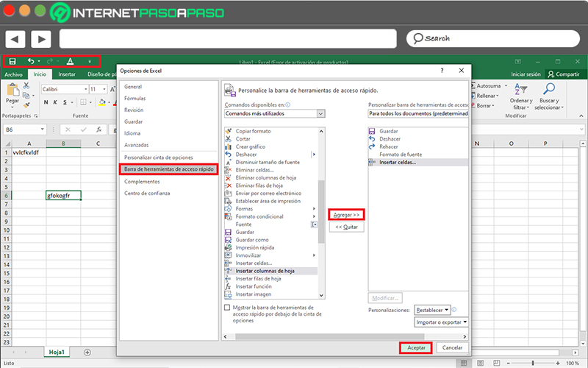Select 'Personalizar cinta de opciones' category
This screenshot has height=368, width=588.
[158, 158]
